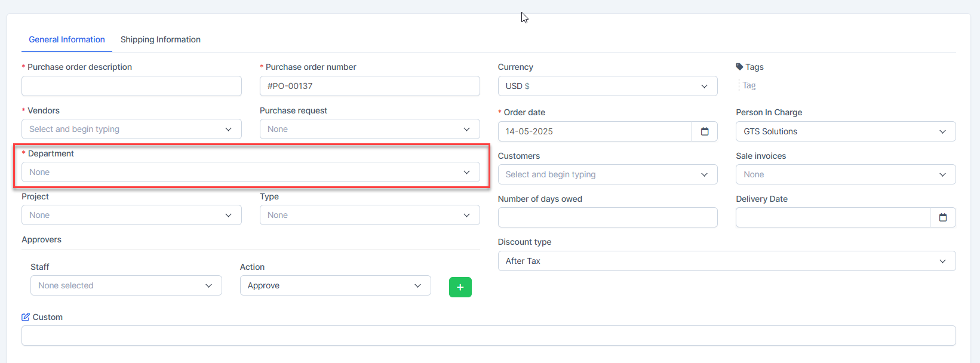Focus the Purchase order description field
This screenshot has height=363, width=980.
[x=131, y=86]
